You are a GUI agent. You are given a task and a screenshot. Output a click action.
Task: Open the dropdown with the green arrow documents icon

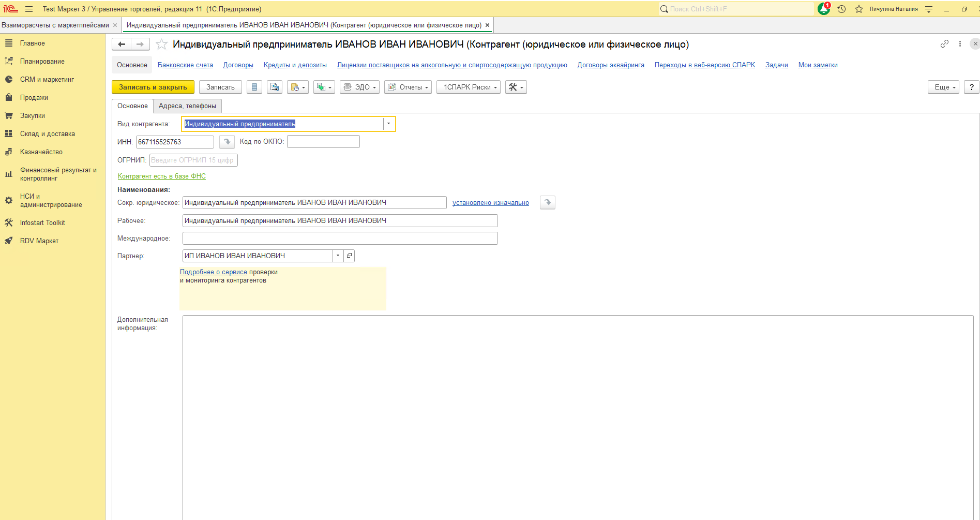[324, 87]
